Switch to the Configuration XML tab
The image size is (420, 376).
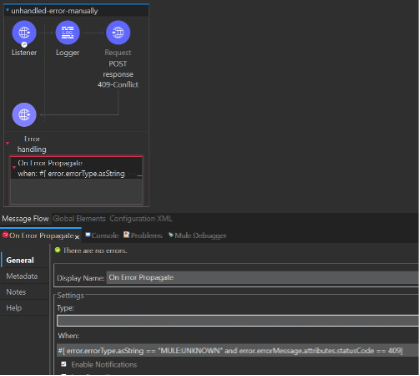141,219
